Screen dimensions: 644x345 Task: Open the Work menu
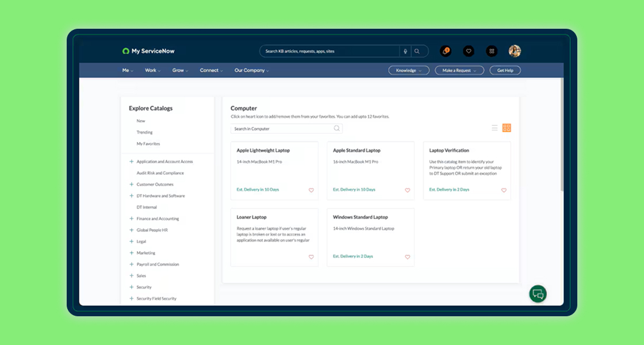pos(153,70)
